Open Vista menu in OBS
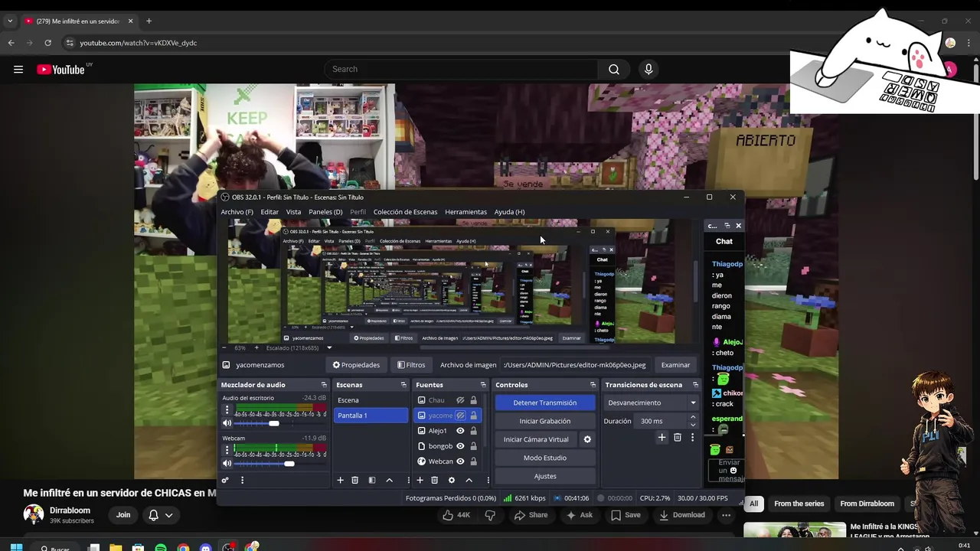The height and width of the screenshot is (551, 980). click(293, 212)
